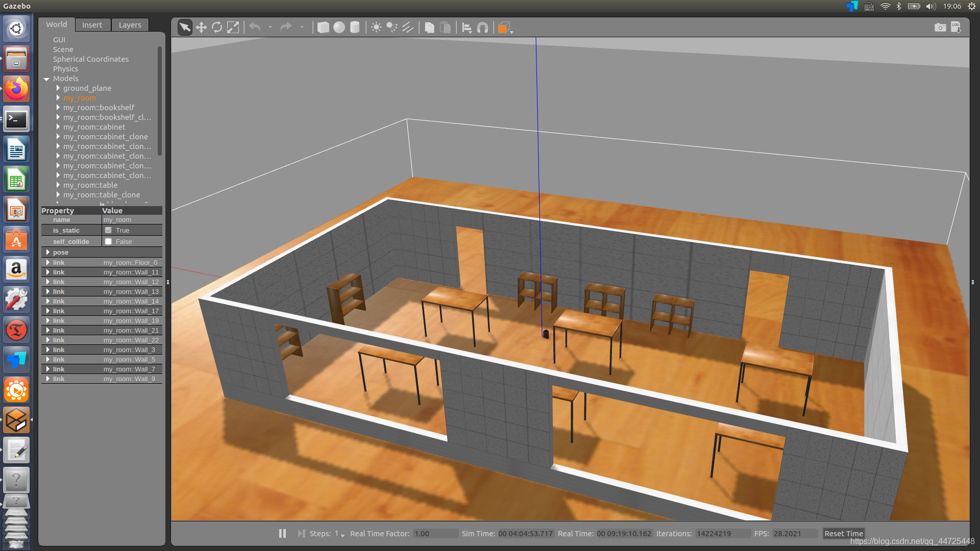Click the system clock showing 19:06

tap(951, 6)
